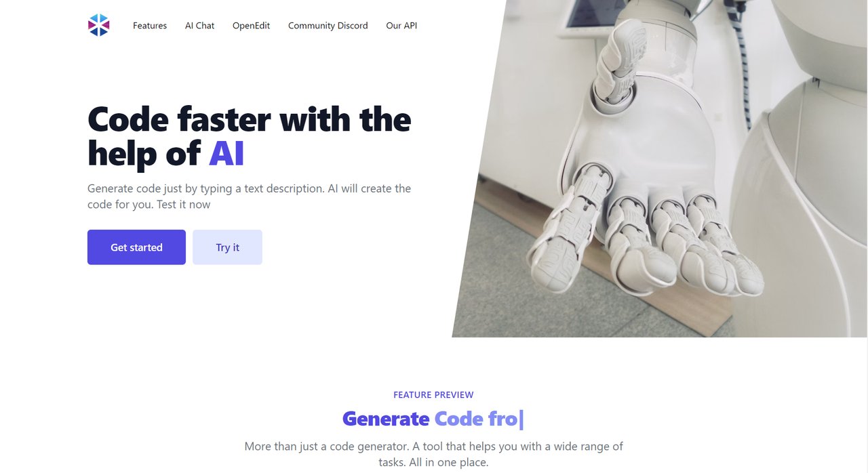Go to AI Chat in the navbar
The height and width of the screenshot is (473, 868).
[x=199, y=26]
